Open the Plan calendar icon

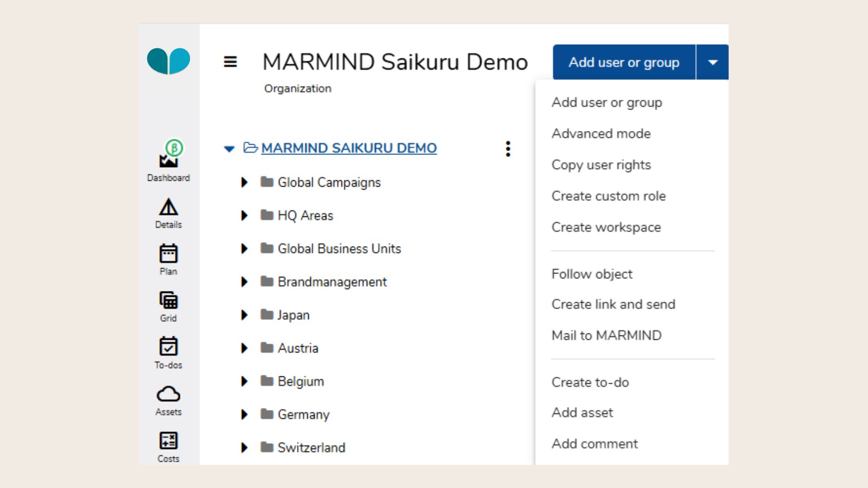point(168,254)
